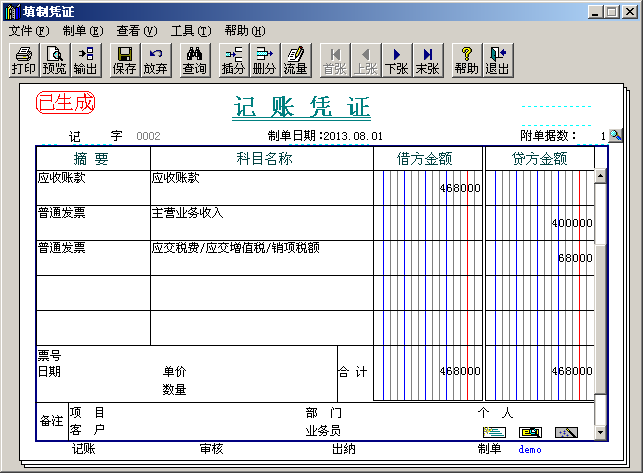The width and height of the screenshot is (643, 473).
Task: Click the 放弃 (Discard) toolbar icon
Action: 155,60
